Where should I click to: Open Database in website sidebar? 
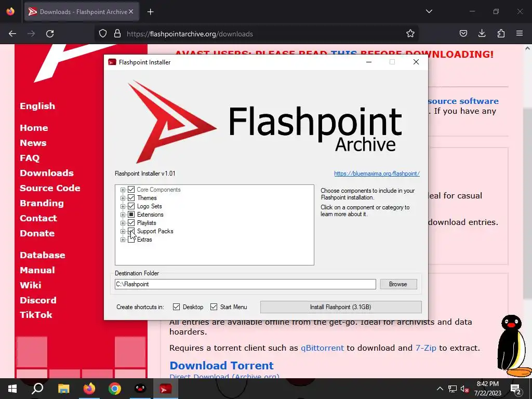click(x=43, y=255)
